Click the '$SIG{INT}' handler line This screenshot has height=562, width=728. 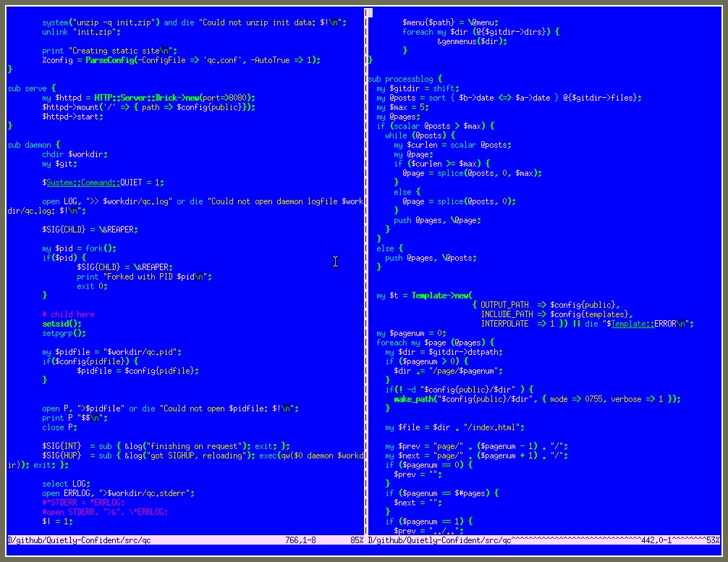[166, 446]
